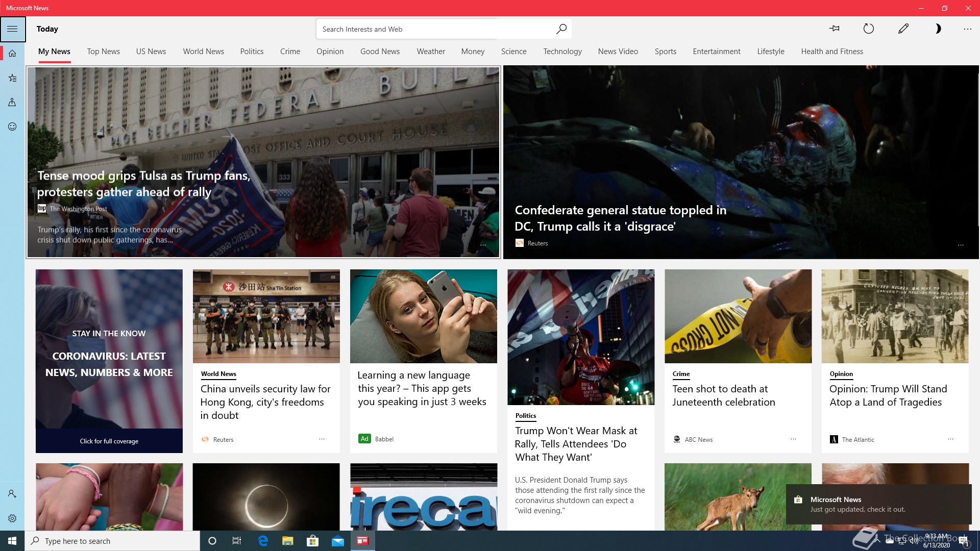Screen dimensions: 980x551
Task: Open the Good News tab
Action: [380, 52]
